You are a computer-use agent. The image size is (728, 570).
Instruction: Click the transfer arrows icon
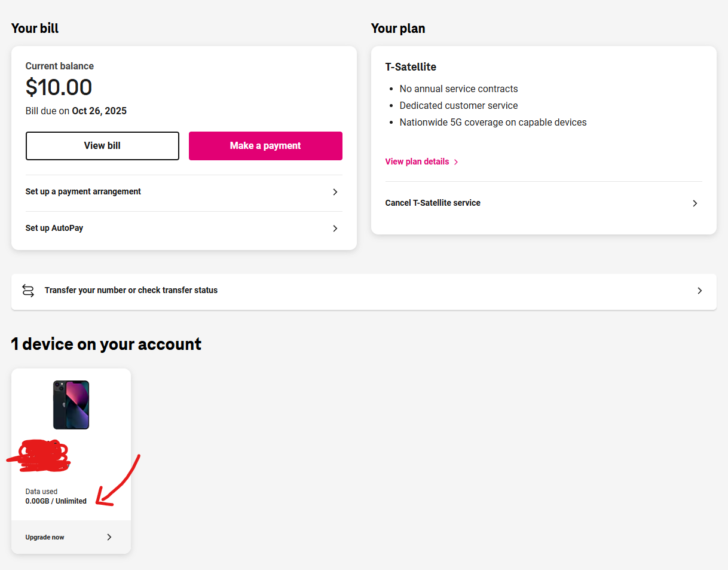coord(28,291)
